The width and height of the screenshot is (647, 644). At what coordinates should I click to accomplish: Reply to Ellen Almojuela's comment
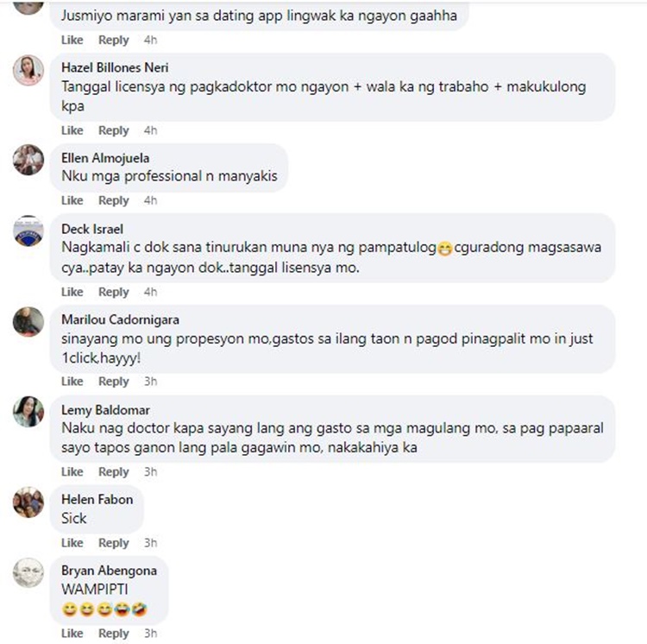114,200
